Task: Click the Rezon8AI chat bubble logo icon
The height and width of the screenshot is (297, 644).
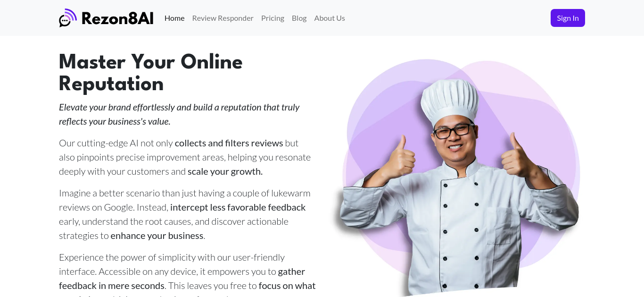Action: pyautogui.click(x=68, y=18)
